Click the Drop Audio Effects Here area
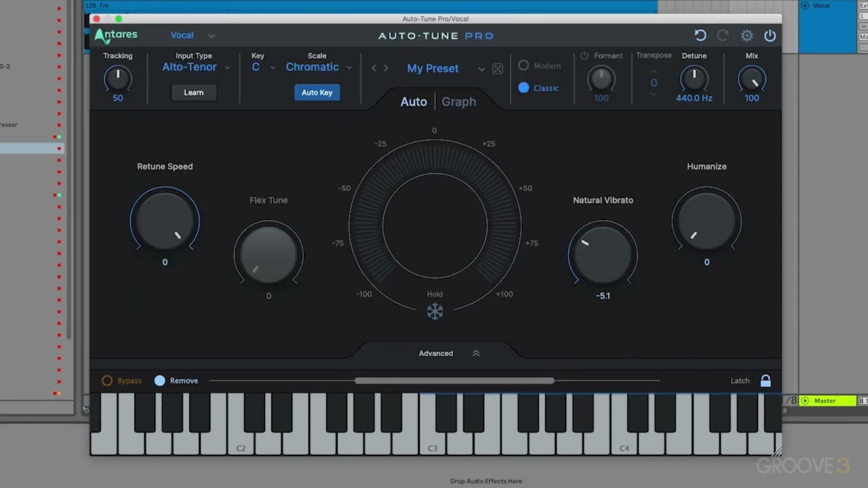 pyautogui.click(x=486, y=481)
